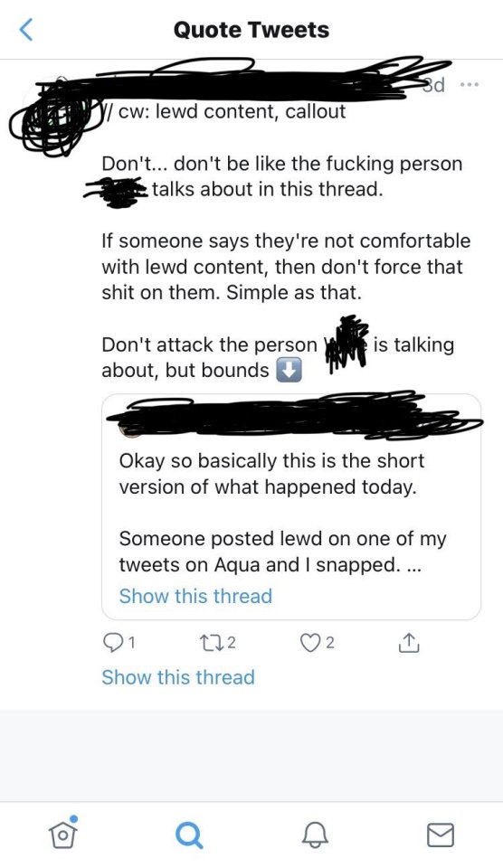This screenshot has height=868, width=503.
Task: Open Notifications bell tab
Action: [315, 835]
